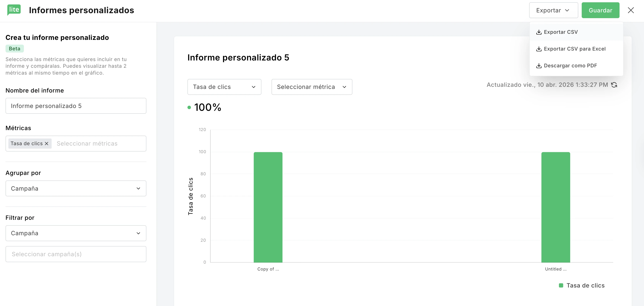Open the Tasa de clics chart metric dropdown
644x306 pixels.
[224, 87]
